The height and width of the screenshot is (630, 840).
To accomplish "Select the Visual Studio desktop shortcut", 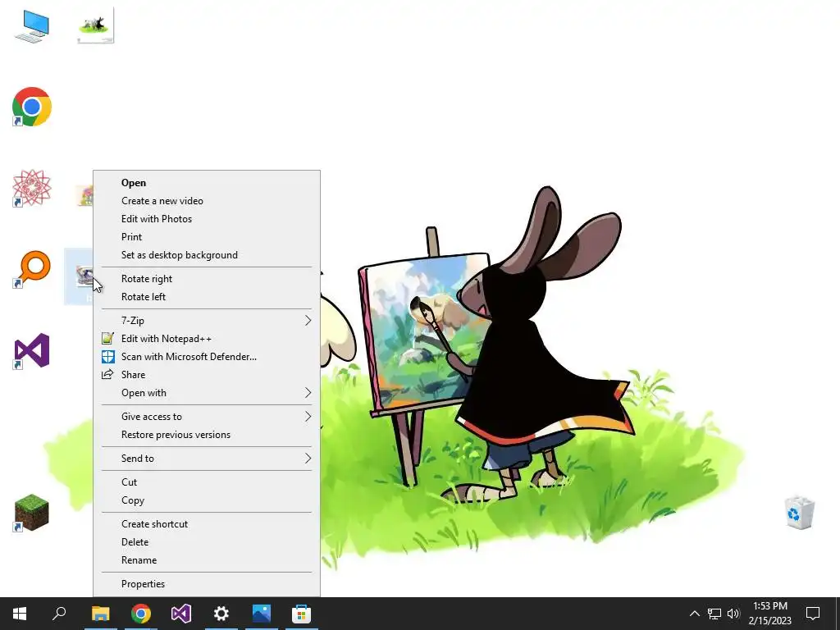I will [32, 351].
